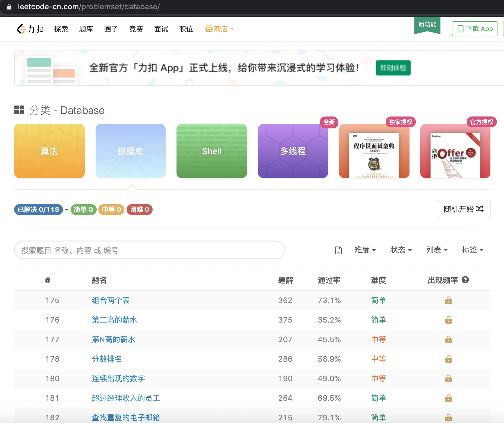Click the 即刻体验 banner button
This screenshot has height=423, width=504.
point(393,68)
